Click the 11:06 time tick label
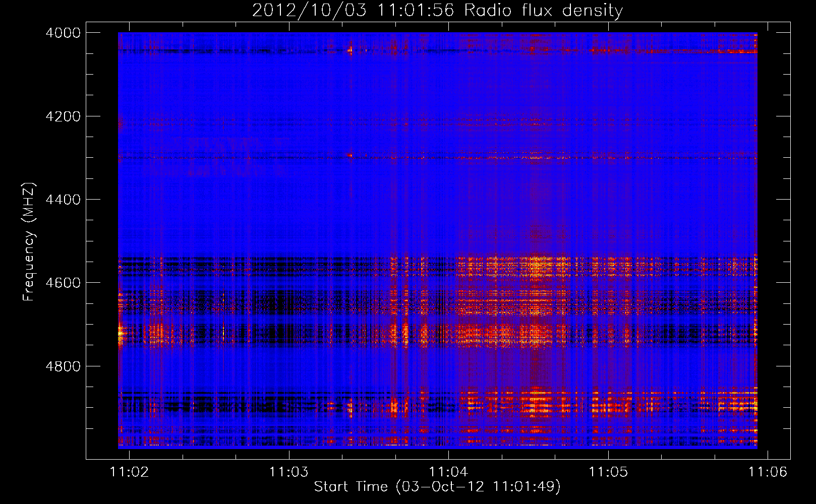 coord(768,472)
